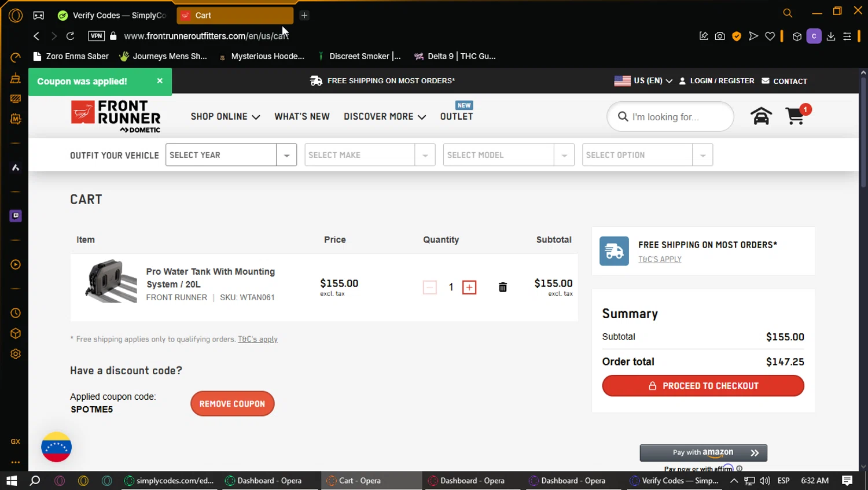868x490 pixels.
Task: Go back to the previous page
Action: pos(36,36)
